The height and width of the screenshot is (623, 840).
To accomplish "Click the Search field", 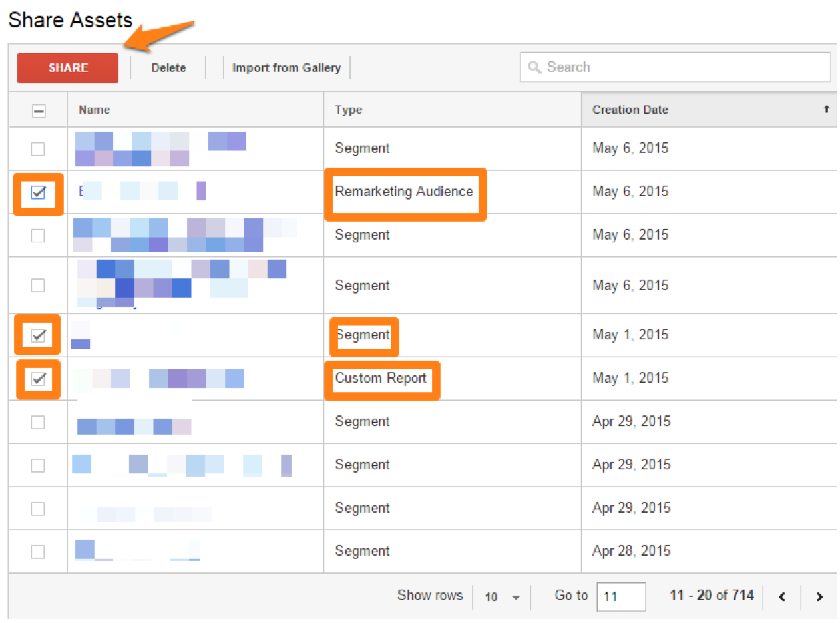I will (x=675, y=67).
